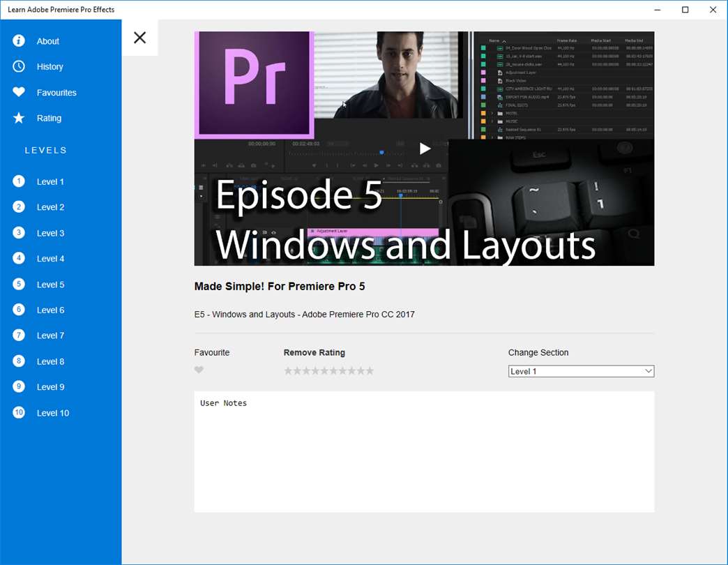Rate the video one star
Viewport: 728px width, 565px height.
coord(288,370)
